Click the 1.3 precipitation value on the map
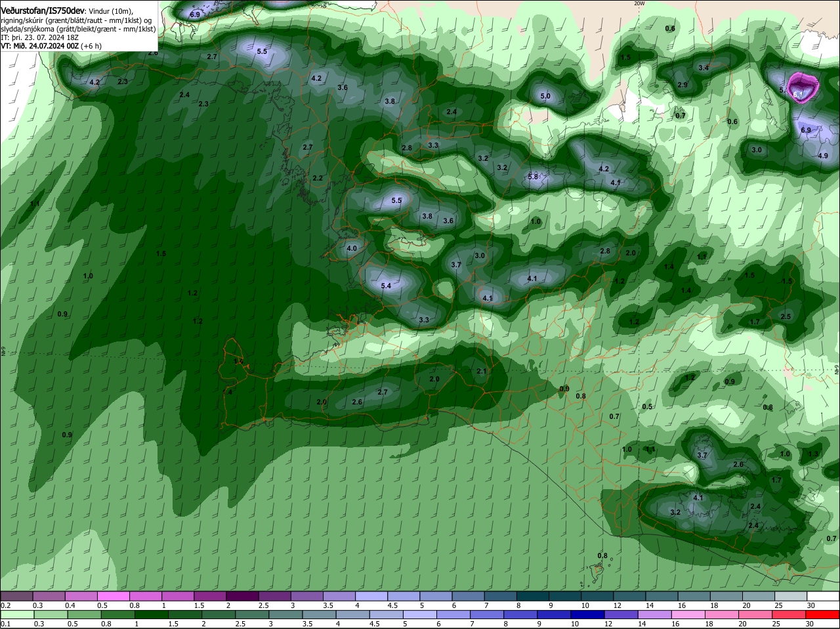The width and height of the screenshot is (840, 629). (813, 454)
